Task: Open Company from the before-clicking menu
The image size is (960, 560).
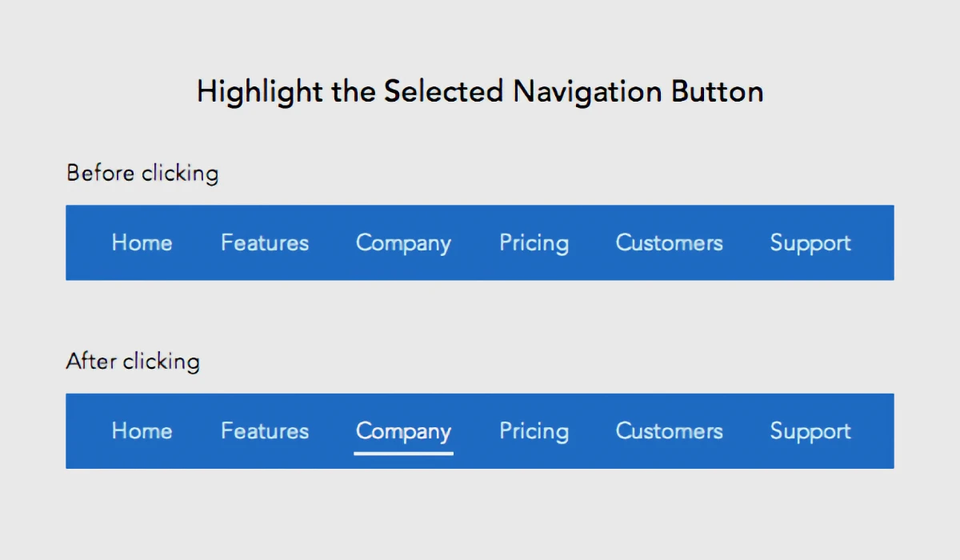Action: click(x=403, y=242)
